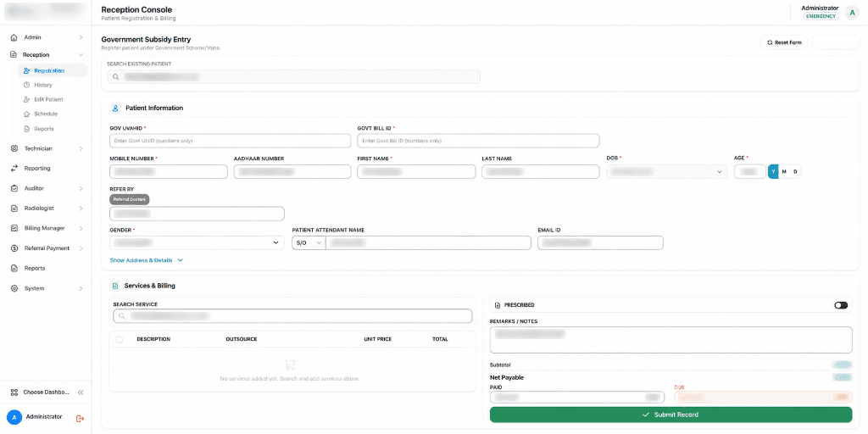Click the System settings gear icon
Viewport: 868px width, 434px height.
14,288
